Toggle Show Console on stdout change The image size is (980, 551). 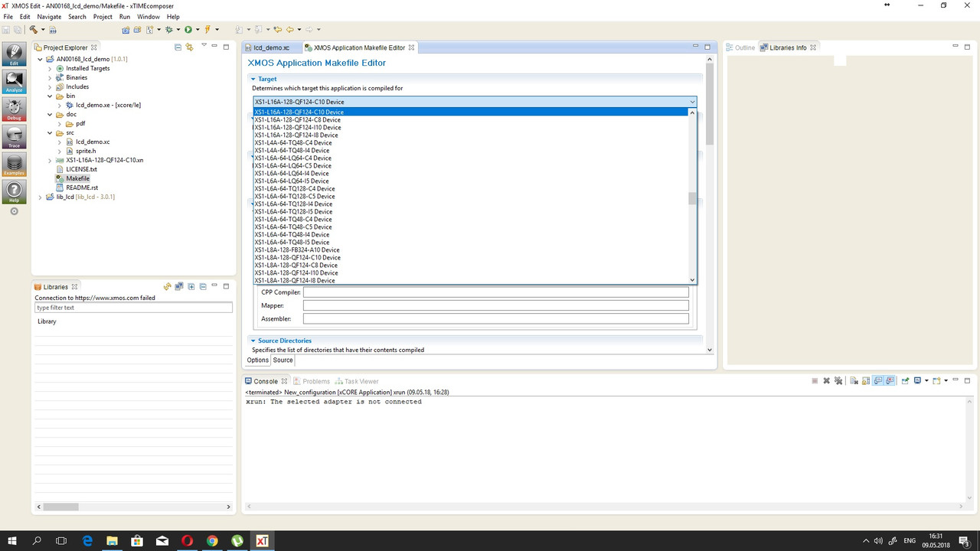click(x=878, y=380)
